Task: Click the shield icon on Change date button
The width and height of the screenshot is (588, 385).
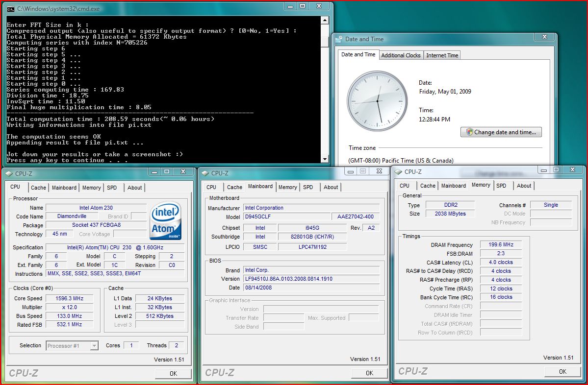Action: click(469, 132)
